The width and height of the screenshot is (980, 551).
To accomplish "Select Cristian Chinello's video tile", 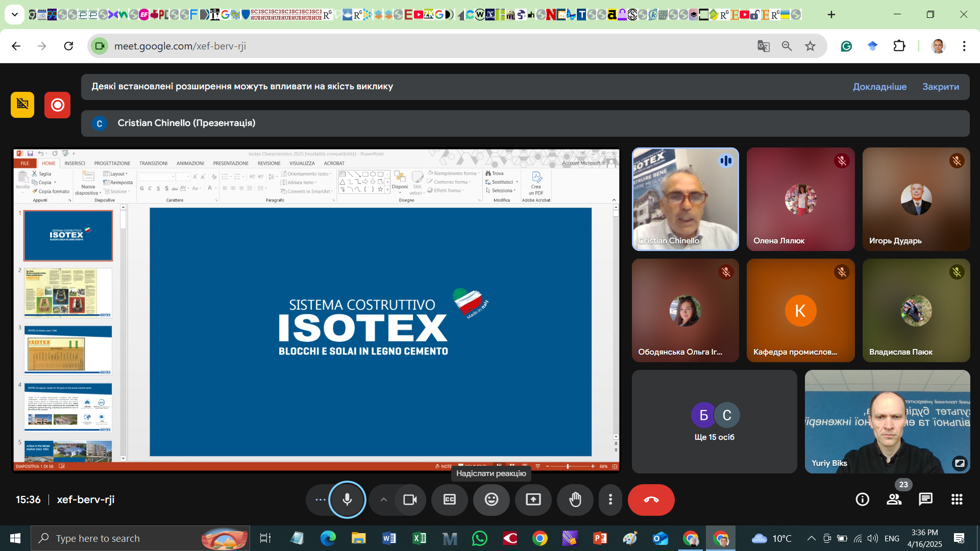I will point(685,199).
